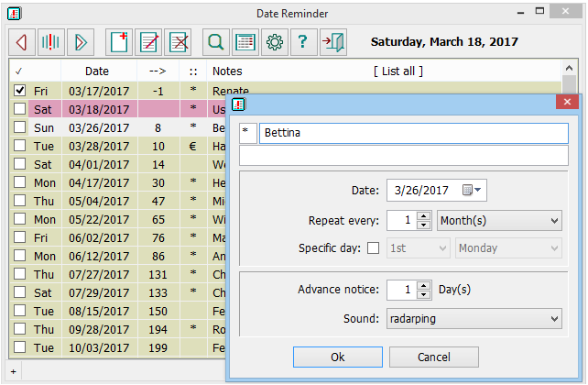Click the --> days column header
This screenshot has height=385, width=588.
[158, 71]
